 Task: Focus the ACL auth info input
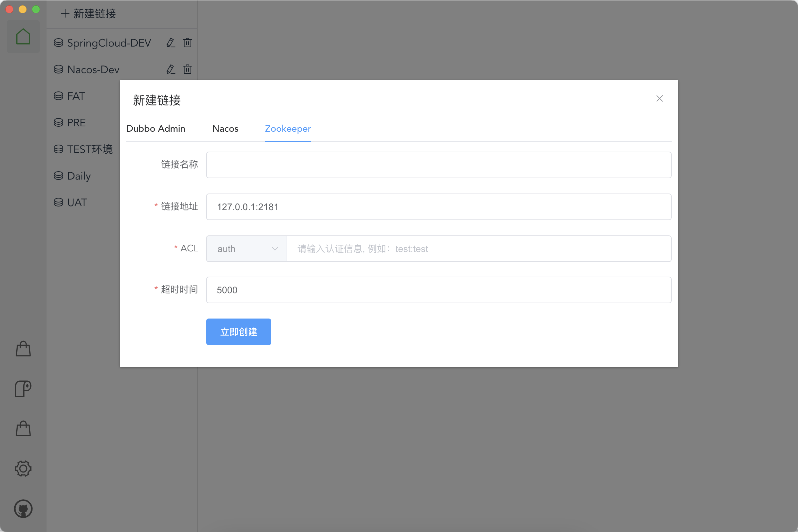tap(478, 249)
